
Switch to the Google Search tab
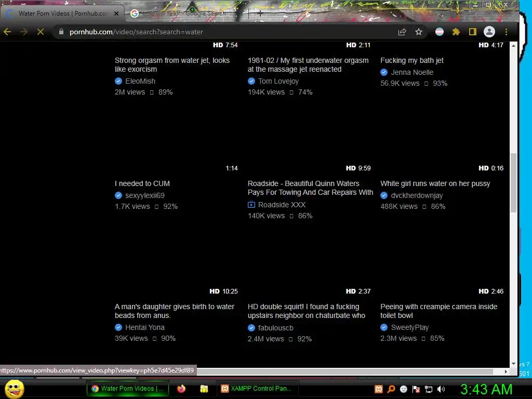(x=183, y=14)
